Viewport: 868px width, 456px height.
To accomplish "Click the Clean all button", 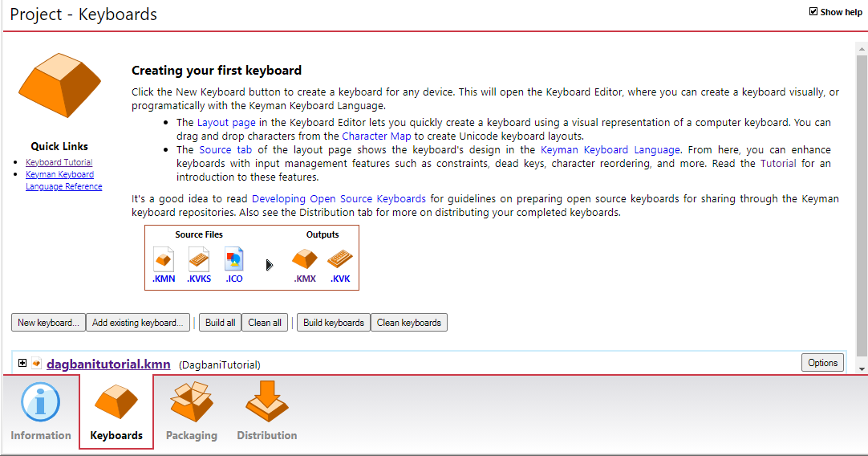I will [265, 323].
